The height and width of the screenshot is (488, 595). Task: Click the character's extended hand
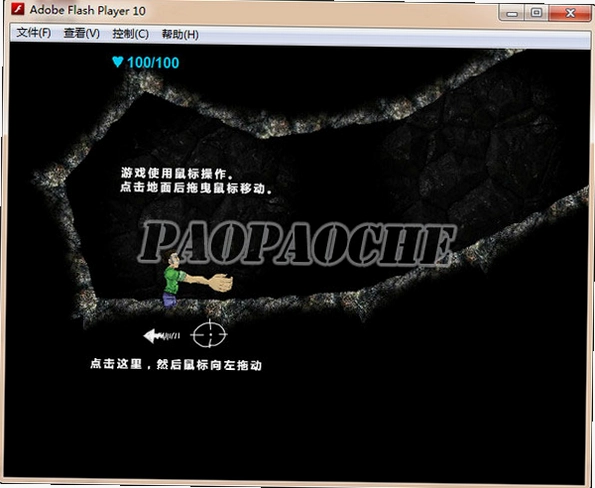pos(220,283)
